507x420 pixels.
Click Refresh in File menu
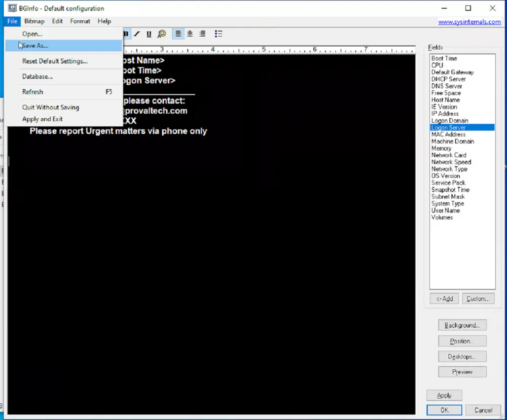[64, 92]
